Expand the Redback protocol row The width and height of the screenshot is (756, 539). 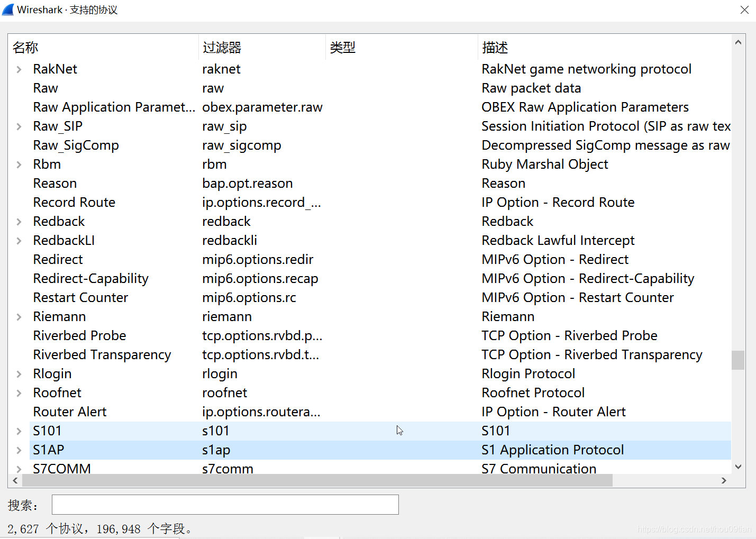tap(19, 222)
